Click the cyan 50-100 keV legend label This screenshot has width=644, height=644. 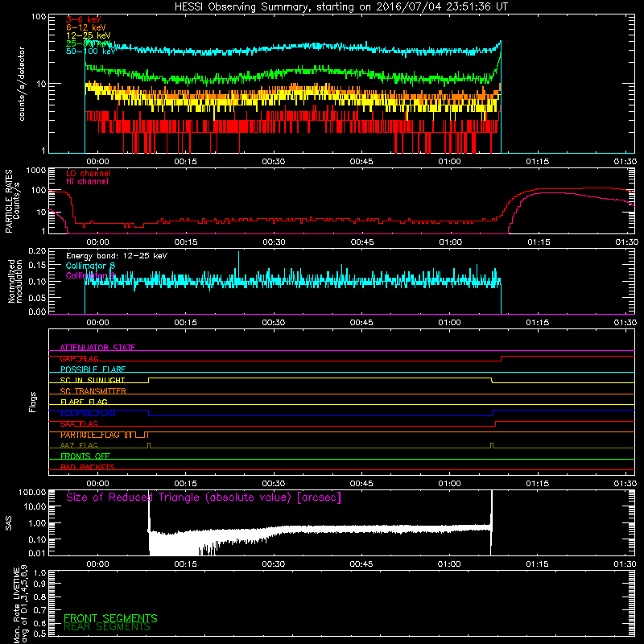click(91, 52)
